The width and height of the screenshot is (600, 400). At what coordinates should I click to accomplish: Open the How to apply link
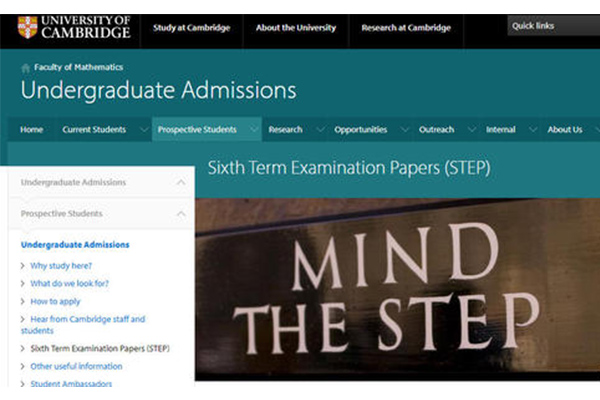click(55, 302)
